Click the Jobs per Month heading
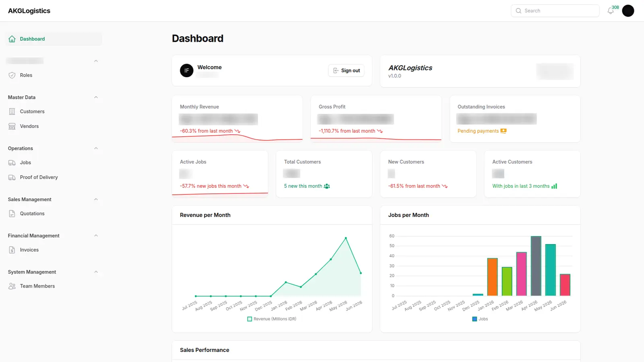 (409, 215)
